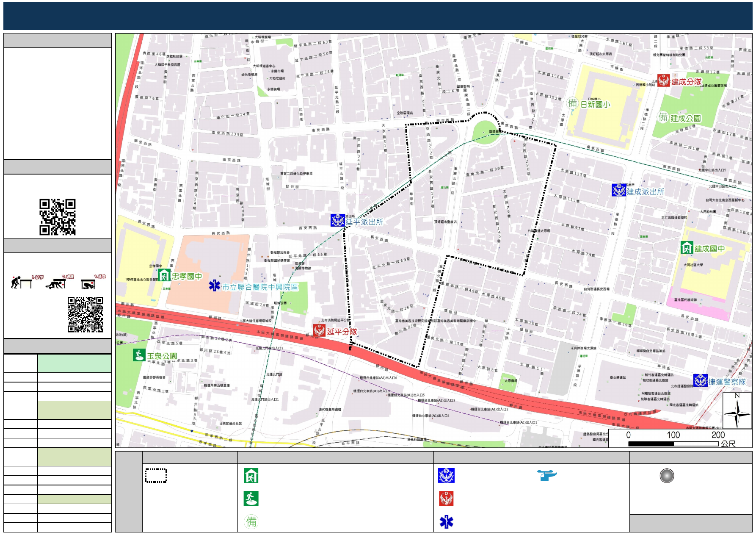Click the 市立聯合醫院中興院區 text label
756x535 pixels.
pyautogui.click(x=260, y=287)
